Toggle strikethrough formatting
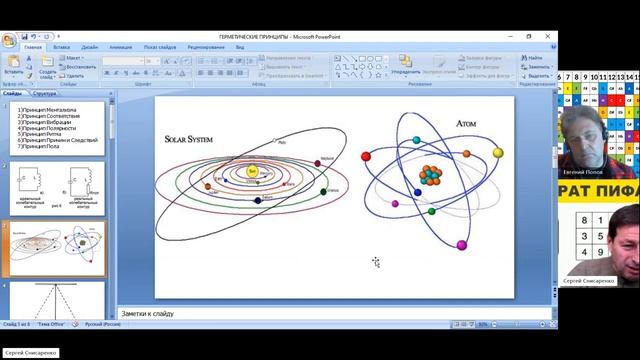 coord(136,73)
